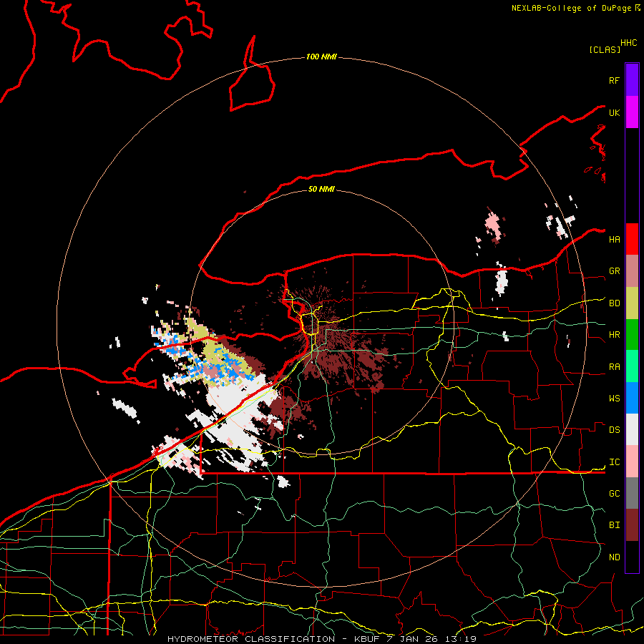Click the DS white legend swatch

point(632,429)
